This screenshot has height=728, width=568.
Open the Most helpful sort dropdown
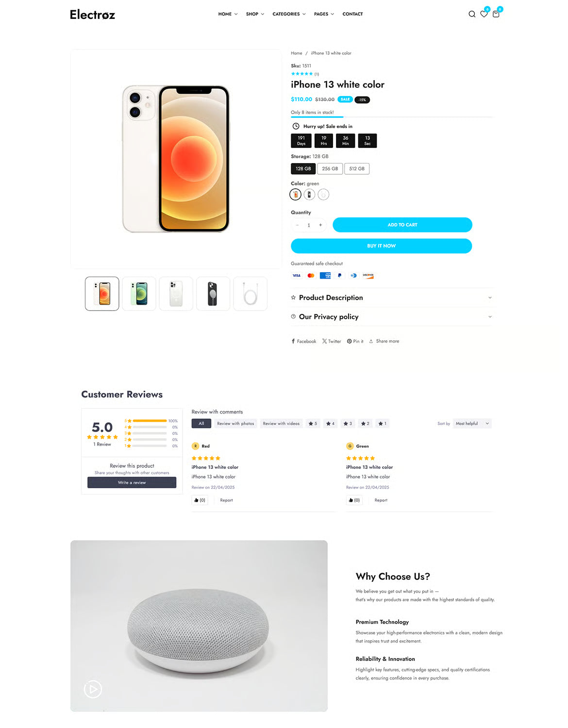pyautogui.click(x=471, y=423)
